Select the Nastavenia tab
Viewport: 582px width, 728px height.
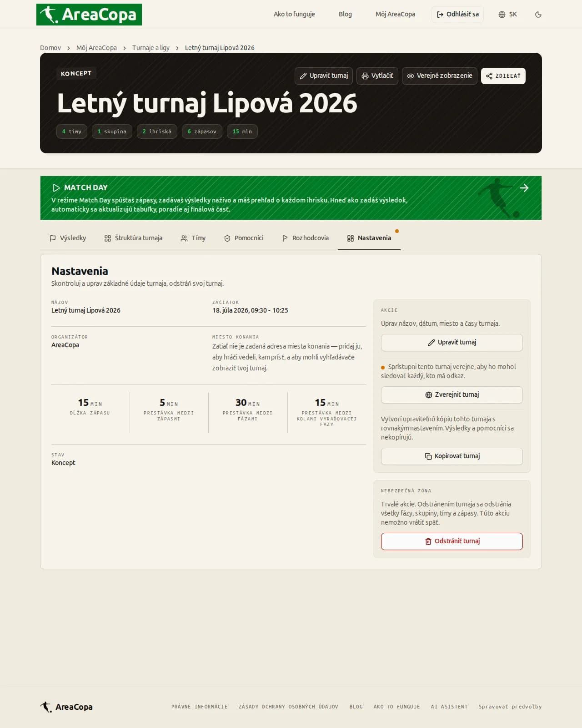point(369,238)
